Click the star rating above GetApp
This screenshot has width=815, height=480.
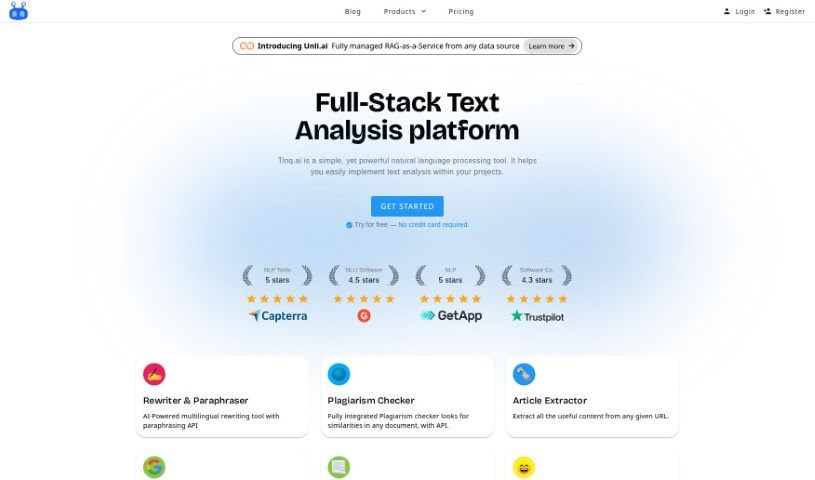coord(451,299)
